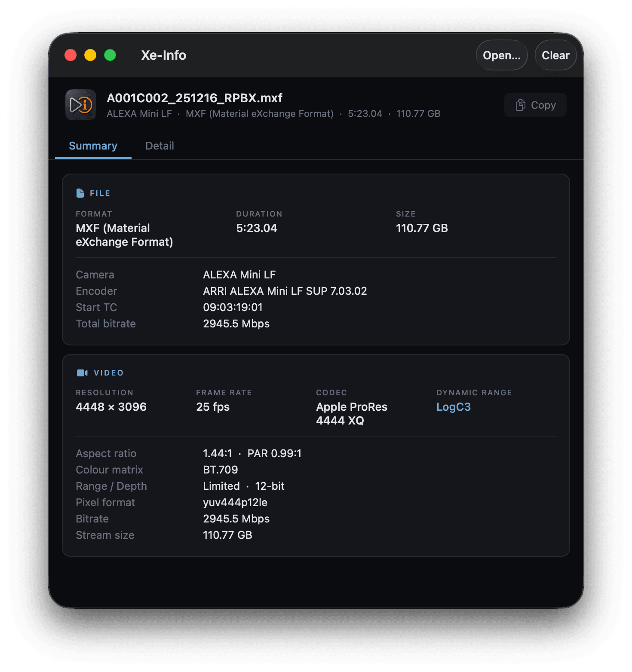Click the Xe-Info window title
Image resolution: width=632 pixels, height=672 pixels.
tap(163, 55)
